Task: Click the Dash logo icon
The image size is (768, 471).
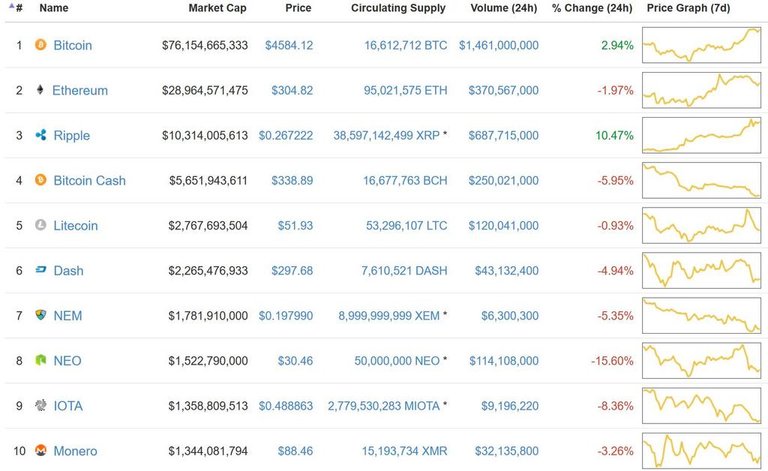Action: (41, 270)
